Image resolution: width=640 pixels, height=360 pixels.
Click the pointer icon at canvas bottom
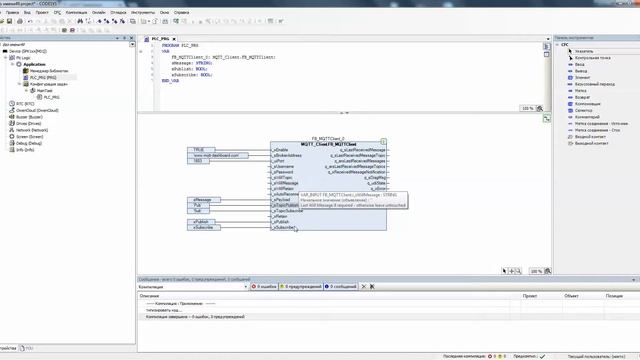tap(504, 271)
